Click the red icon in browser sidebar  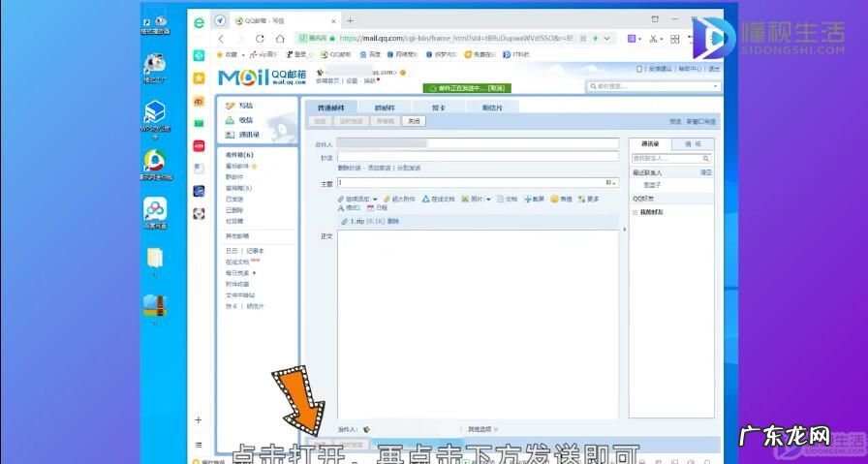click(x=199, y=145)
